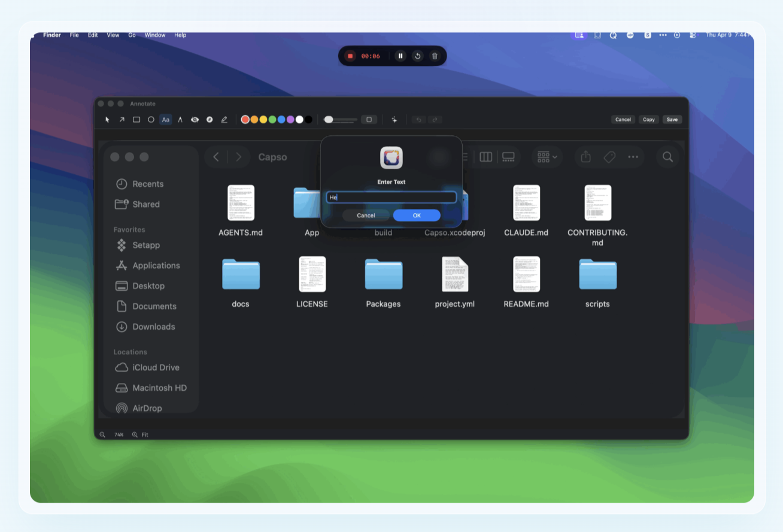Click the Enter Text input field

pos(391,197)
